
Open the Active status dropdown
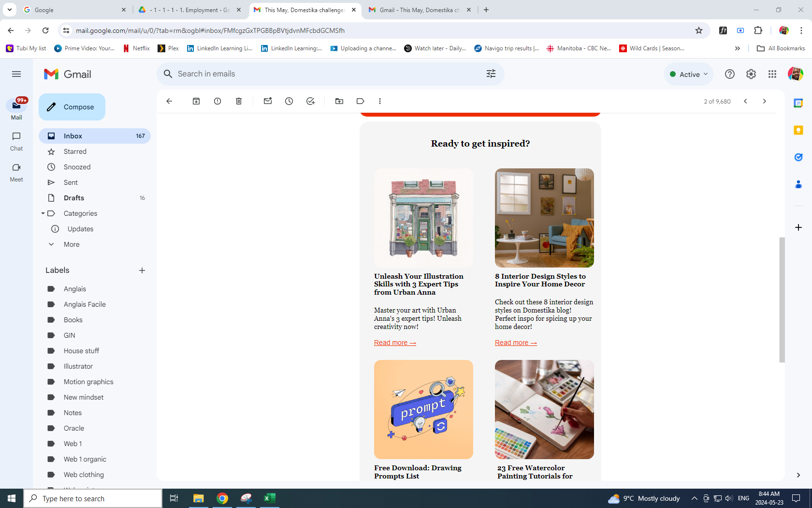pos(689,74)
